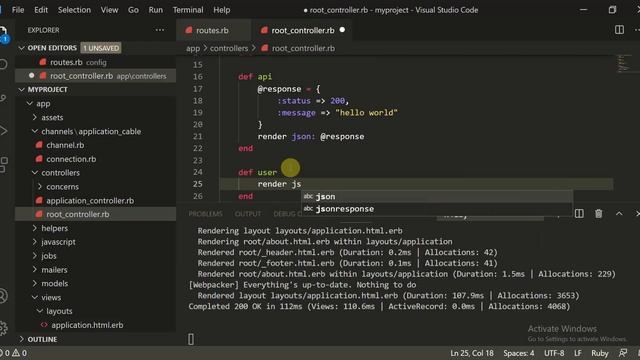640x360 pixels.
Task: Open Accounts menu in activity bar
Action: coord(3,296)
